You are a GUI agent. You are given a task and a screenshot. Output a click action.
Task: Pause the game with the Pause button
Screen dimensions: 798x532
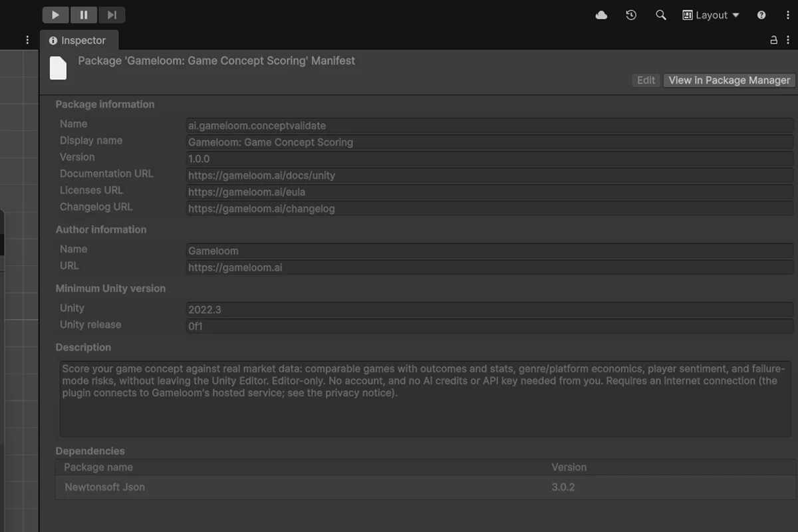click(x=84, y=15)
